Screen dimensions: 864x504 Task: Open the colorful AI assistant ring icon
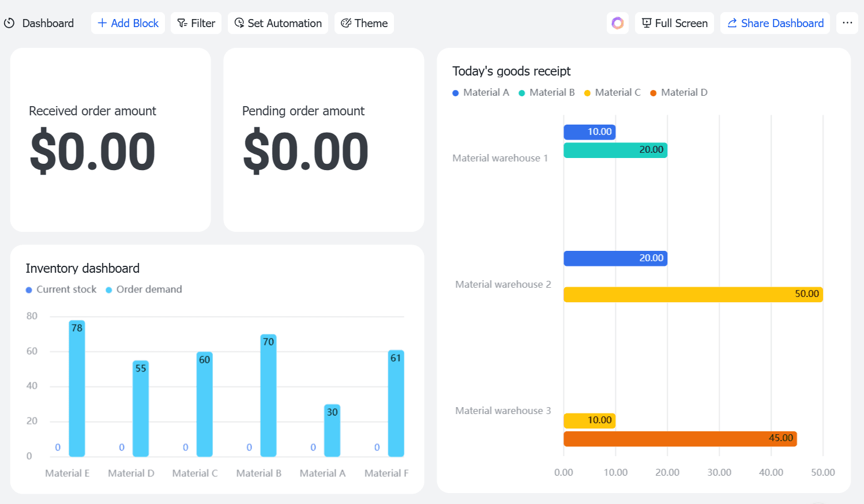pyautogui.click(x=618, y=23)
